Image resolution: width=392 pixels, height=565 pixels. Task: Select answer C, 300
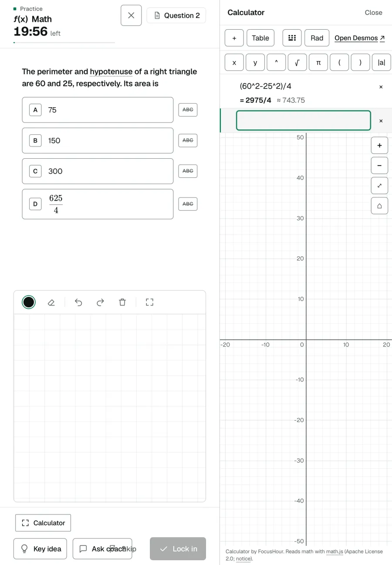(x=98, y=171)
